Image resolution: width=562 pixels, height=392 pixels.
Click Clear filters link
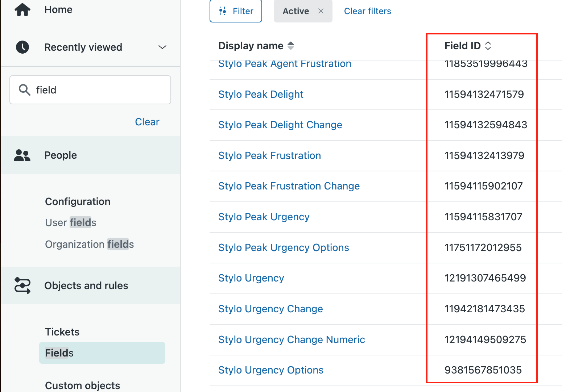(x=368, y=11)
